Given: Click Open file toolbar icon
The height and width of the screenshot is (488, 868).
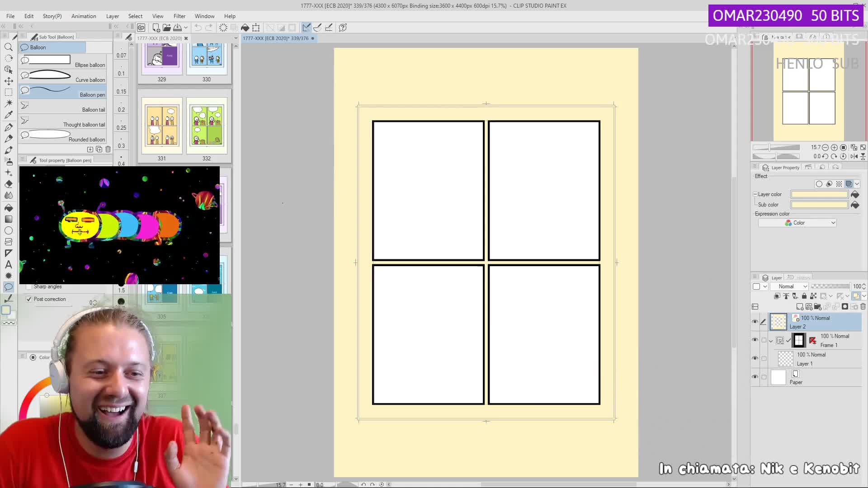Looking at the screenshot, I should point(167,28).
